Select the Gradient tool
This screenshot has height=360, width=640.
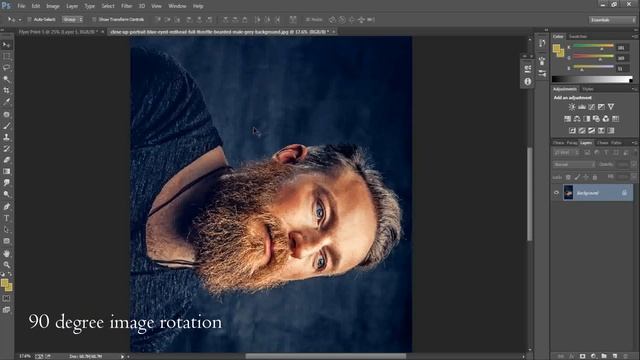[x=6, y=172]
